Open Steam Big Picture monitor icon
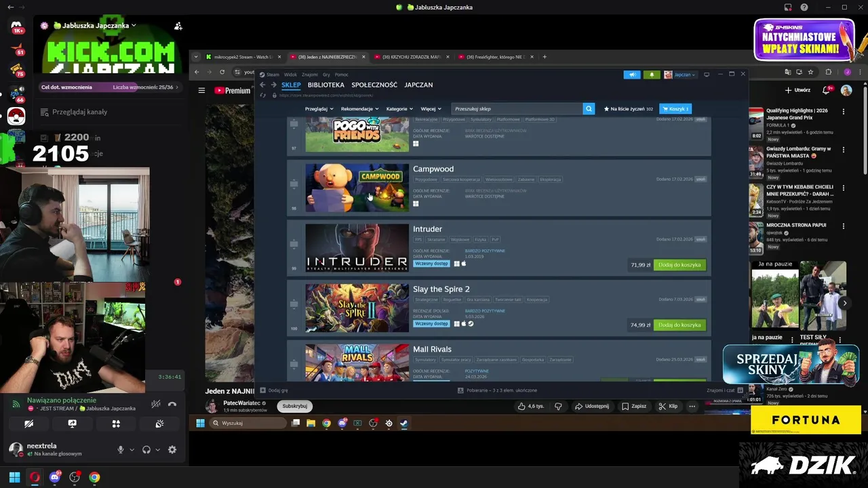868x488 pixels. 707,75
